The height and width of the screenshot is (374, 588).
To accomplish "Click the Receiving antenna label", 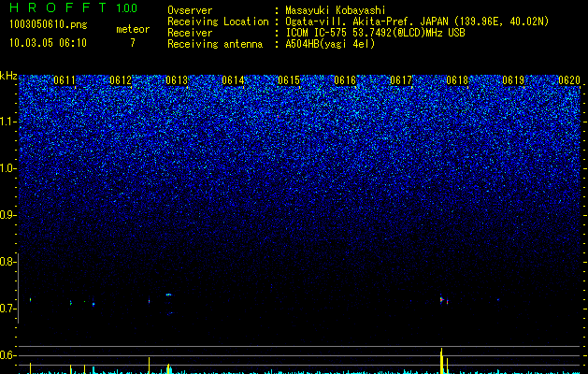I will (215, 44).
